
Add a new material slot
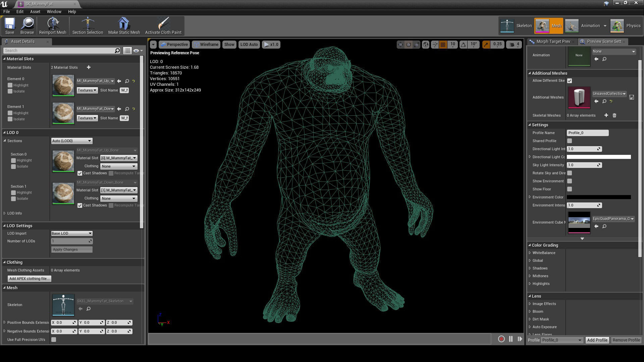89,67
